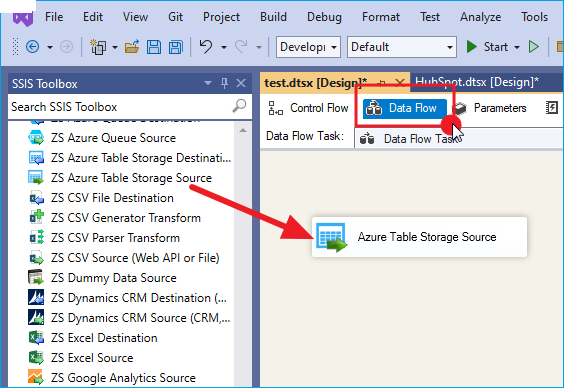Close the test.dtsx tab
564x388 pixels.
tap(400, 83)
